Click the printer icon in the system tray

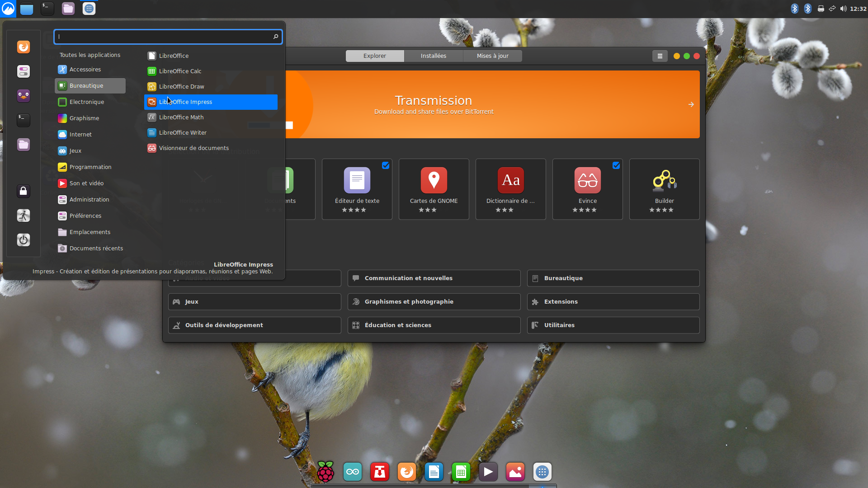click(821, 9)
